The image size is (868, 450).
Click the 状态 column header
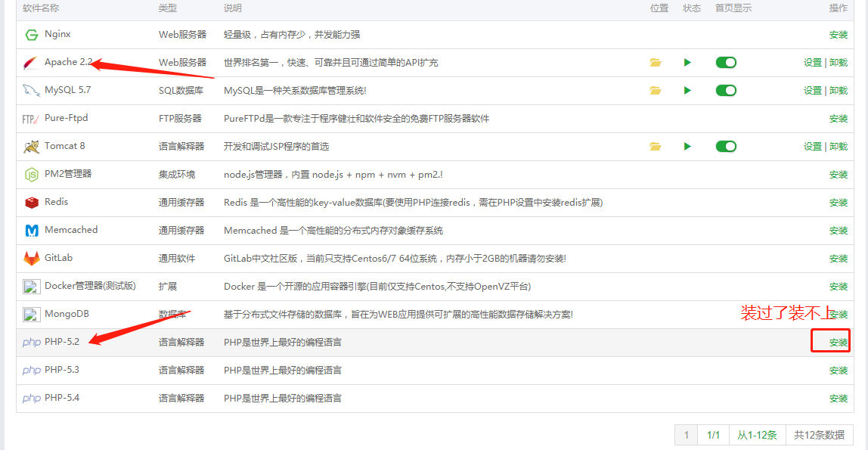pos(691,8)
